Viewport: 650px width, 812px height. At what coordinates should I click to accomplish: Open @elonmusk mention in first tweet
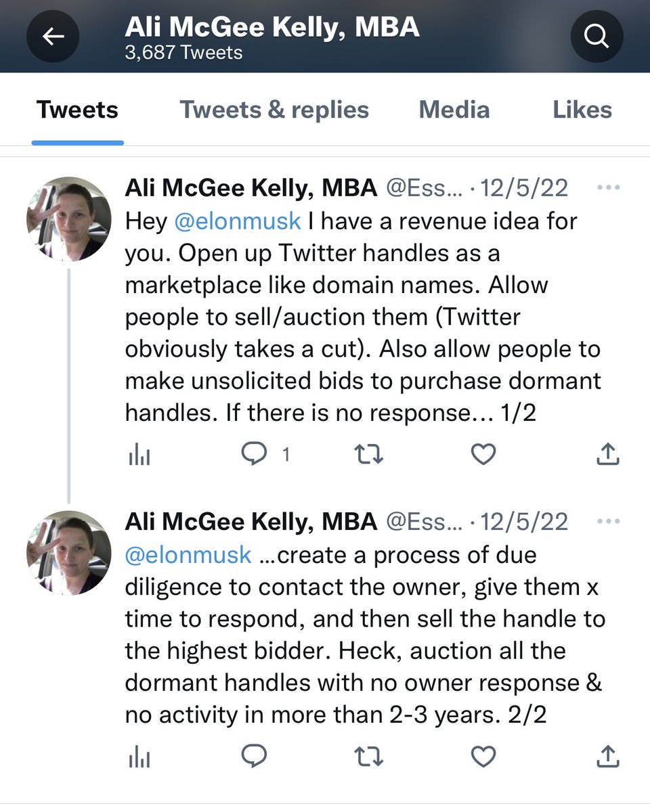pos(238,221)
